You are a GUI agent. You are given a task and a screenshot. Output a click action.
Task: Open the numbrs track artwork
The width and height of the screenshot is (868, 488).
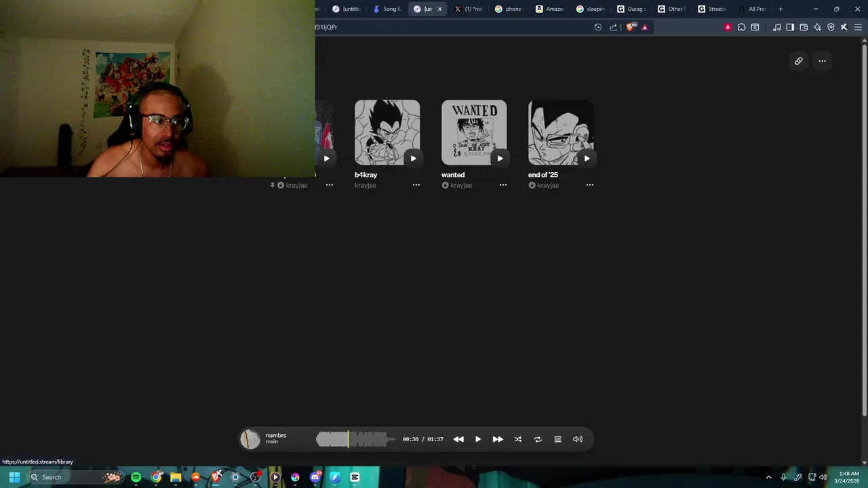click(250, 439)
